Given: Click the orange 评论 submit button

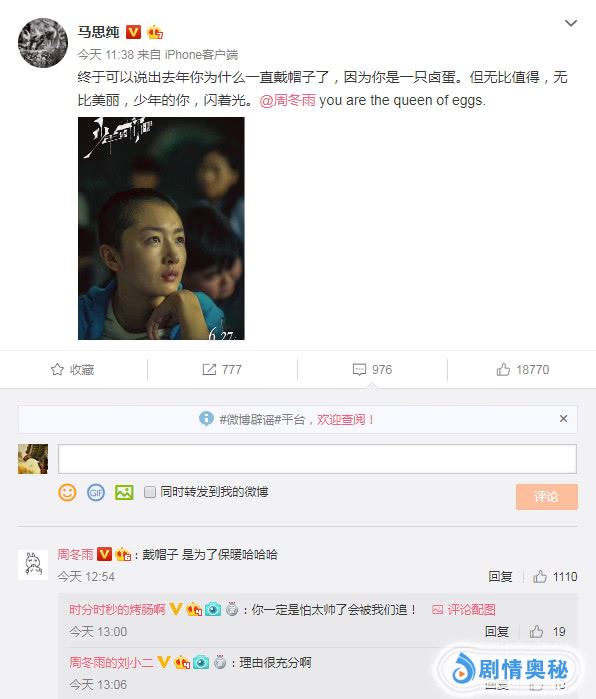Looking at the screenshot, I should 547,497.
